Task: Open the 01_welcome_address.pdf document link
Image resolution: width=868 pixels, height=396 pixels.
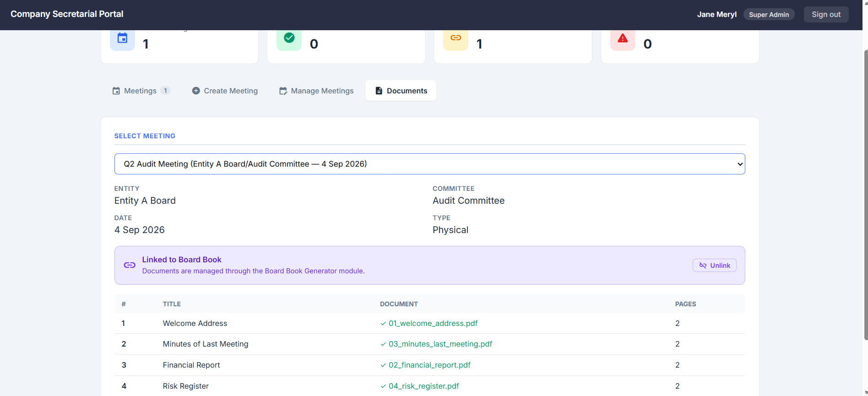Action: pyautogui.click(x=433, y=323)
